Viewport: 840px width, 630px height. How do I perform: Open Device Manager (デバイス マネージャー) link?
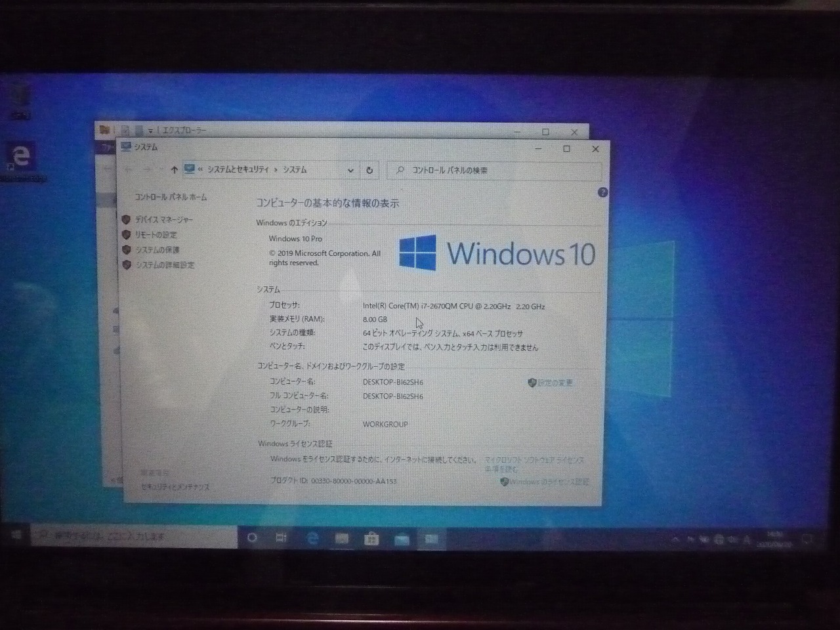click(x=164, y=220)
